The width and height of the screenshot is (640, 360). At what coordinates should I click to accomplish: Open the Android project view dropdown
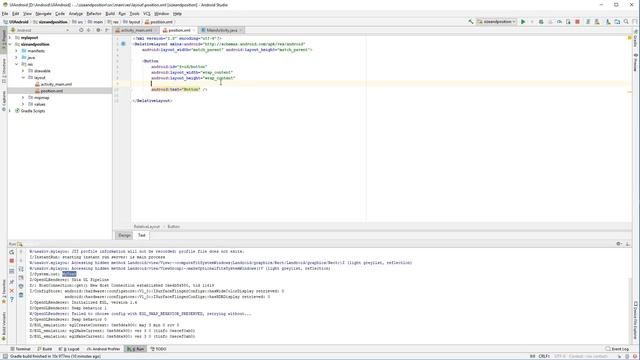click(40, 30)
